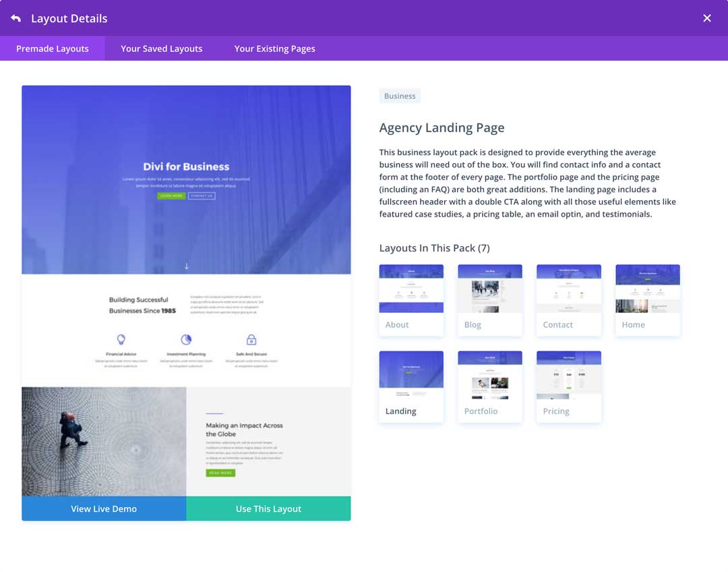Select the About layout thumbnail
Viewport: 728px width, 572px height.
[x=411, y=300]
